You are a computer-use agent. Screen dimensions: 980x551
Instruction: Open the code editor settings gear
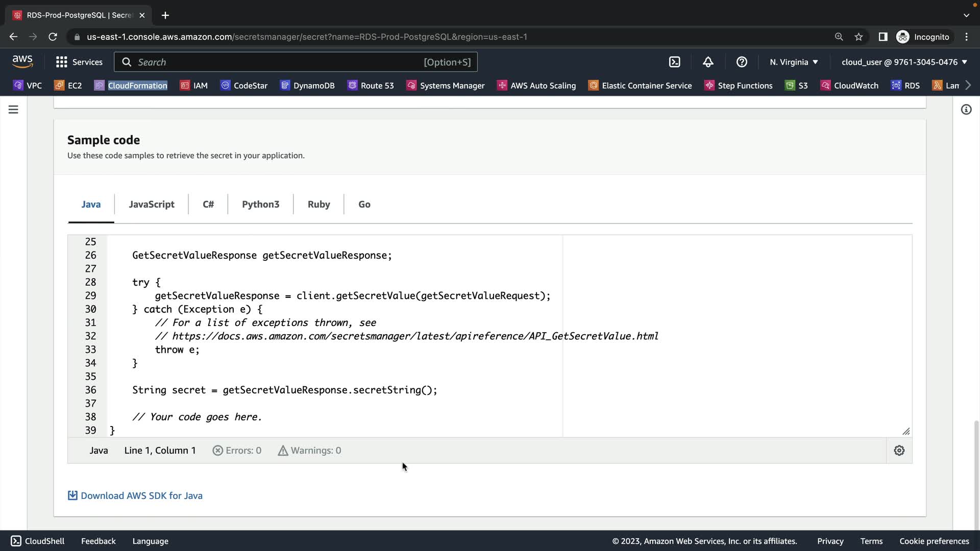899,450
